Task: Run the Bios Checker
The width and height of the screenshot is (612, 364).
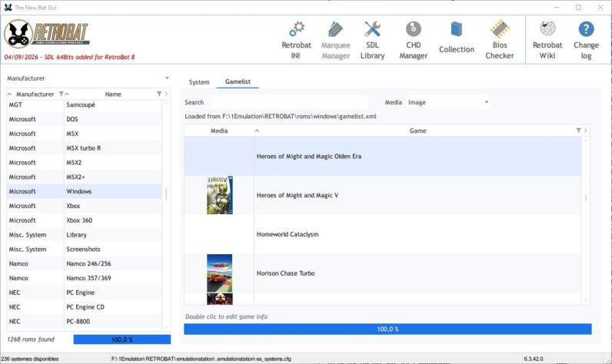Action: pos(500,41)
